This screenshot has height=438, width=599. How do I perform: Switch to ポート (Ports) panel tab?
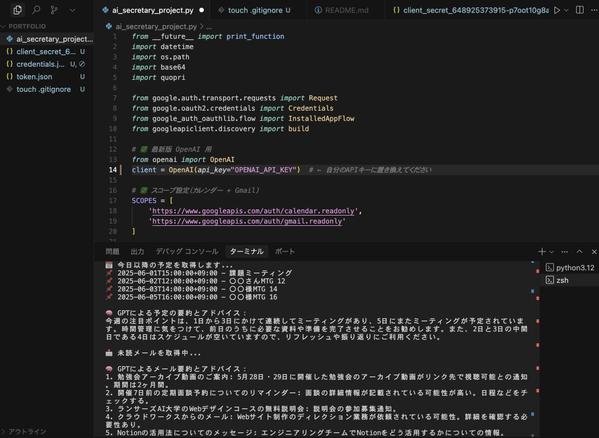(x=285, y=252)
